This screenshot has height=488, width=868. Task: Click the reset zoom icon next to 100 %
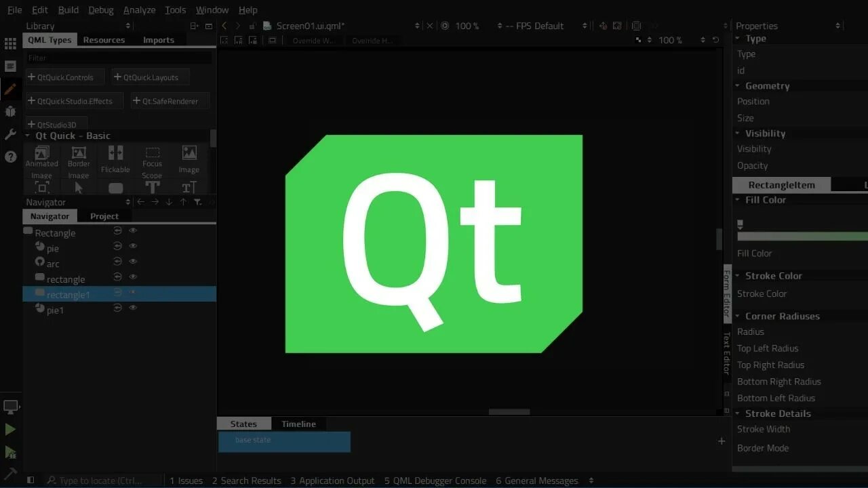pos(715,40)
